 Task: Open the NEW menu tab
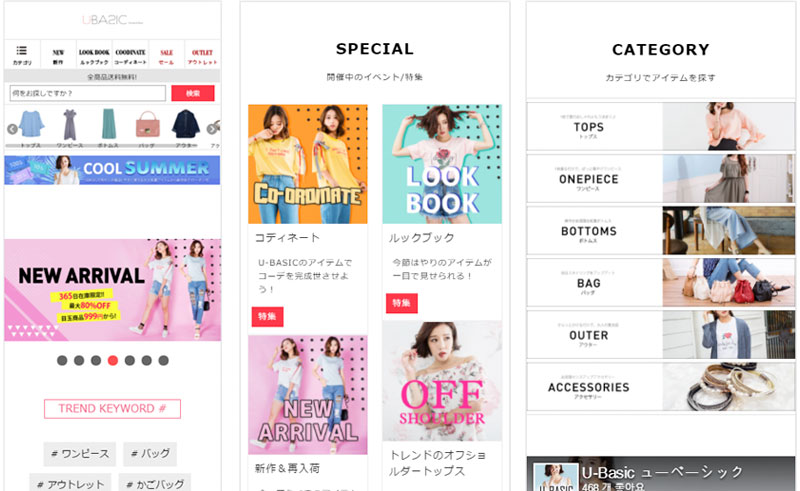click(x=58, y=54)
